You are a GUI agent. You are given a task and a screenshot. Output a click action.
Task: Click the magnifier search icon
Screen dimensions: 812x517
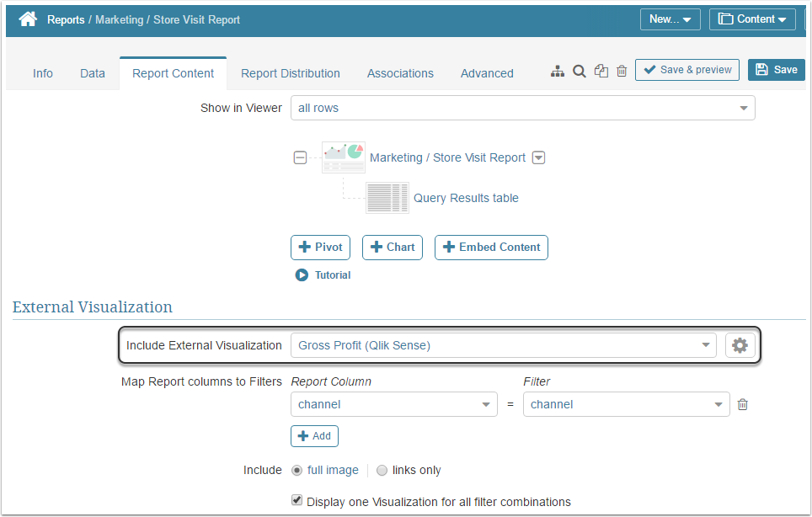point(579,71)
